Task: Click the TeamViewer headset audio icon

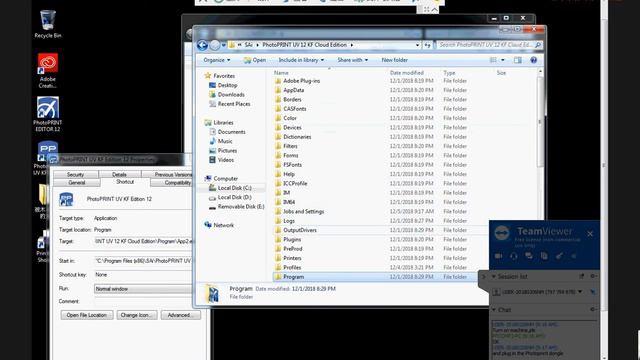Action: coord(513,256)
